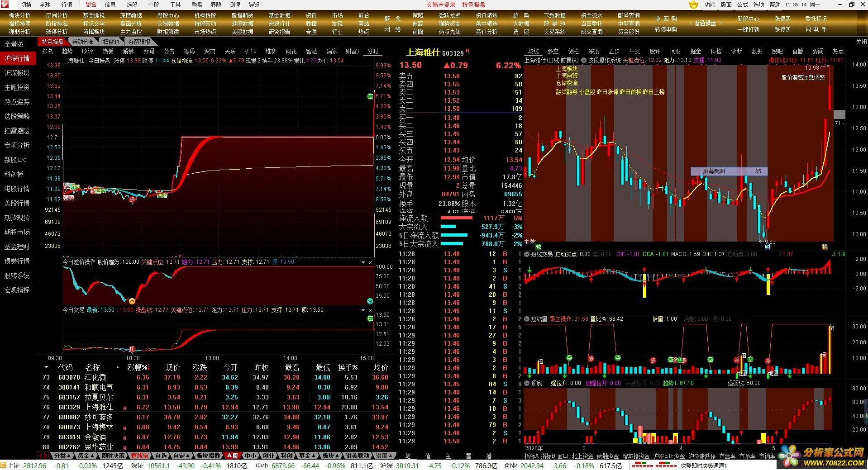Click the 板块分析 toolbar button
The width and height of the screenshot is (868, 470).
click(20, 15)
